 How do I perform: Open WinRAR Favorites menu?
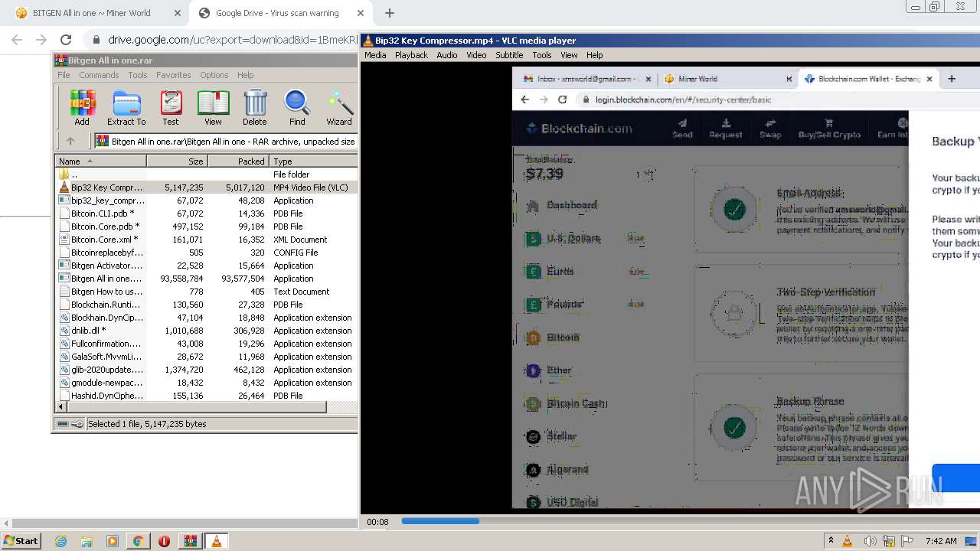[x=174, y=75]
